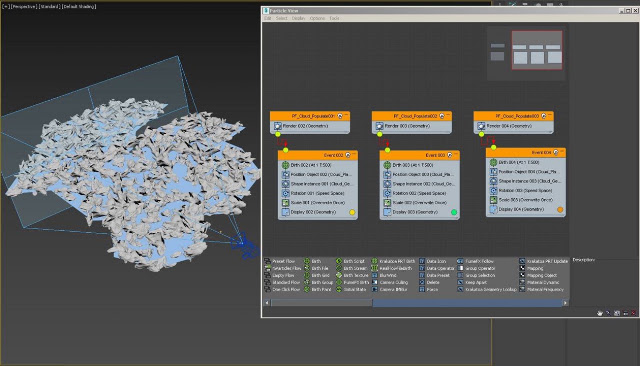Click the navigator minimap red viewport
Image resolution: width=640 pixels, height=366 pixels.
[x=537, y=50]
